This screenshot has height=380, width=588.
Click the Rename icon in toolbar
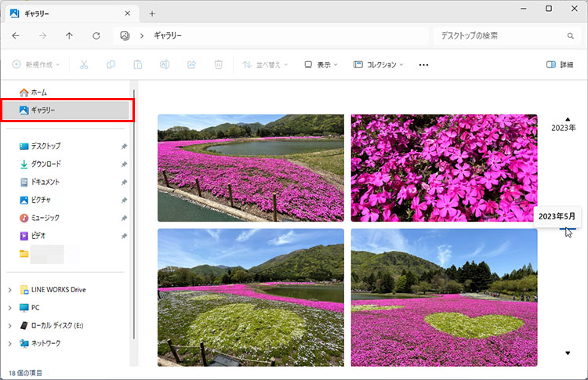click(x=165, y=64)
